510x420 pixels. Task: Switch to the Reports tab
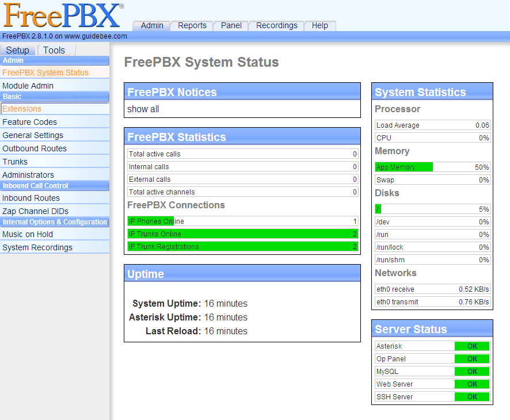point(192,25)
